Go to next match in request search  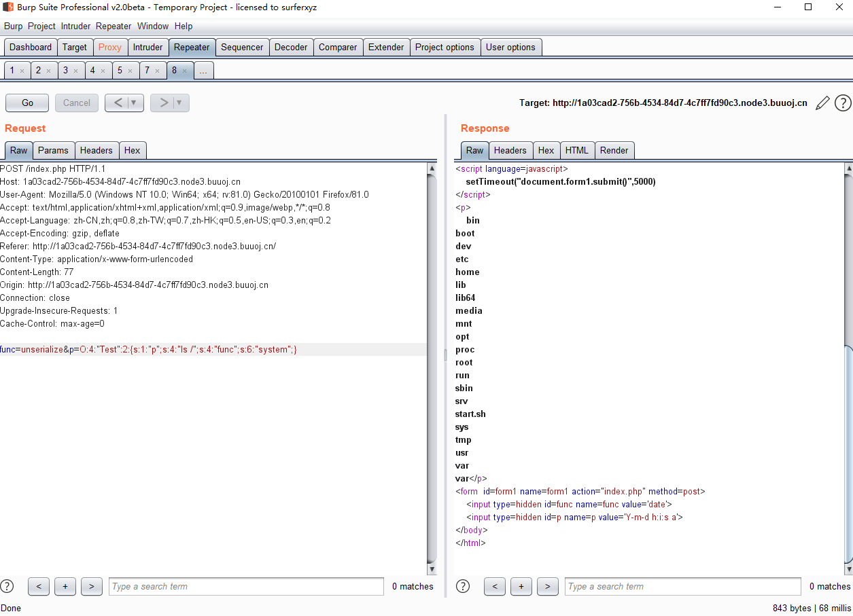point(92,586)
